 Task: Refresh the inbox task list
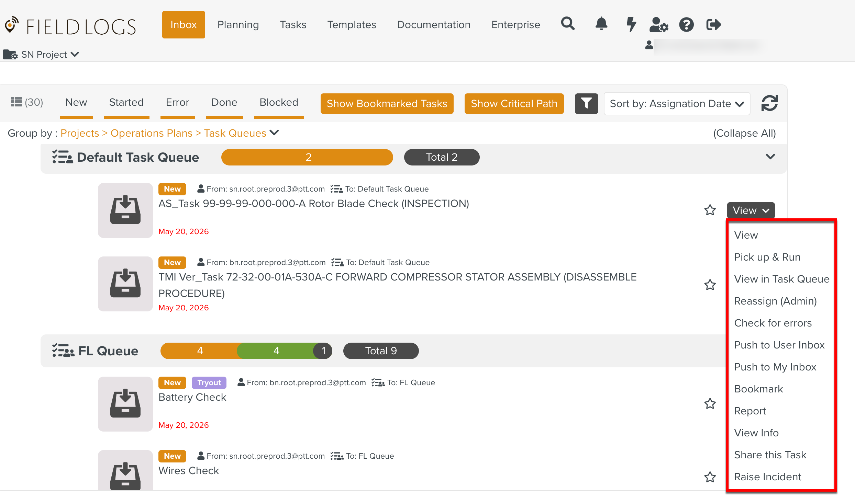[x=769, y=103]
